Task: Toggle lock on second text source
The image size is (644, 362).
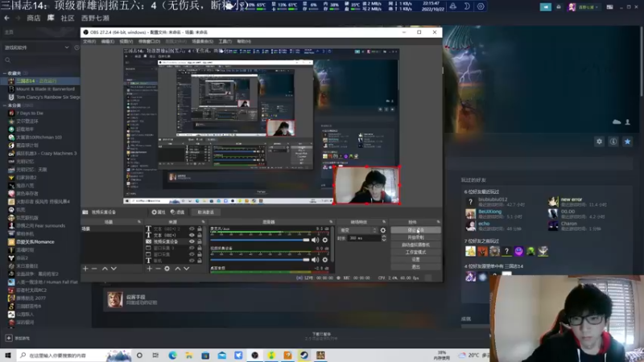Action: pos(200,235)
